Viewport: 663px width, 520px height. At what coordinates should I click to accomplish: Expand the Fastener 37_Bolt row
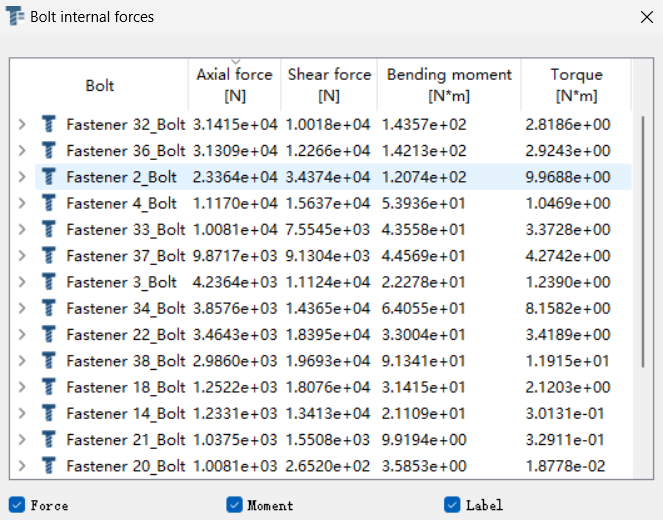(22, 255)
